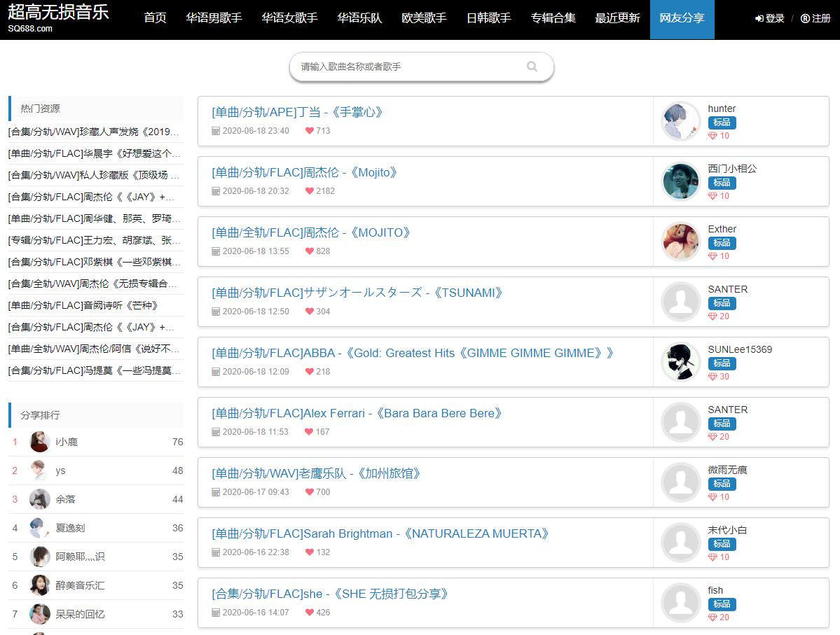The width and height of the screenshot is (840, 635).
Task: Click i小鹿's avatar in the share ranking
Action: (40, 442)
